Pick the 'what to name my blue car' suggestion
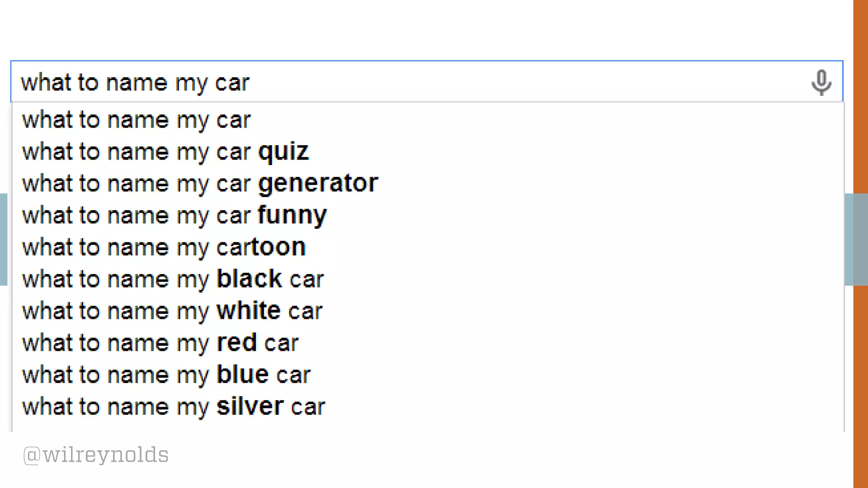Viewport: 868px width, 488px height. pyautogui.click(x=166, y=375)
